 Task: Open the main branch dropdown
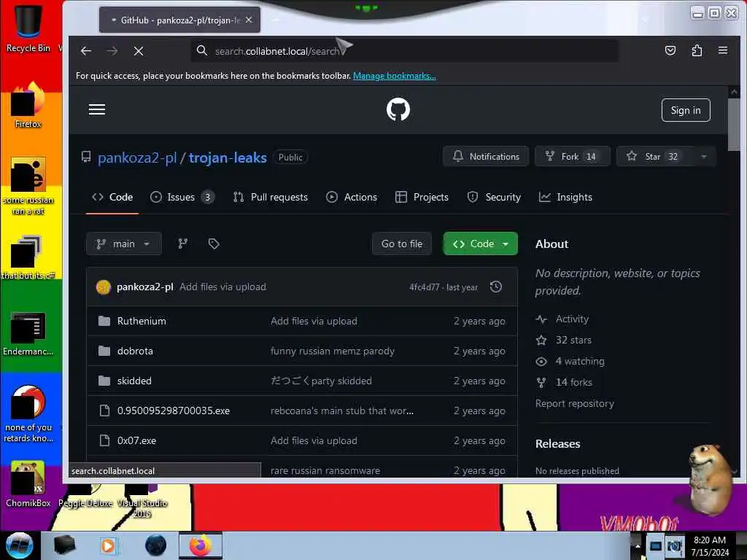(124, 244)
